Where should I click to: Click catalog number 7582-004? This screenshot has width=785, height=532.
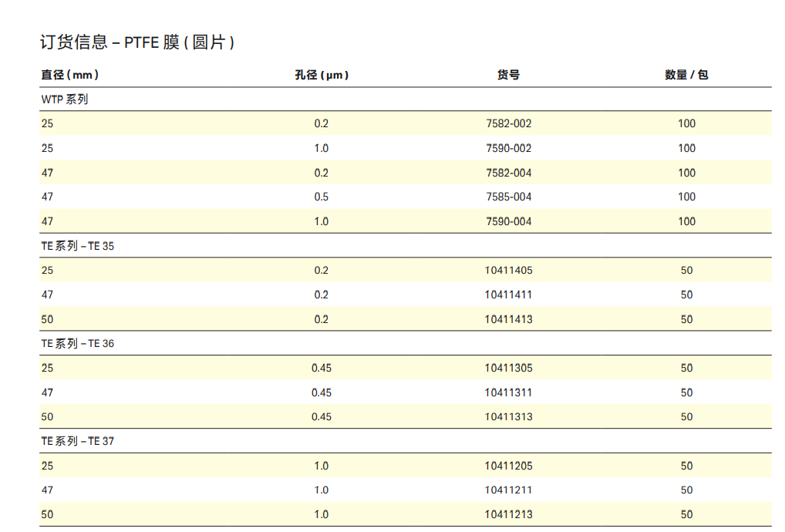[508, 173]
